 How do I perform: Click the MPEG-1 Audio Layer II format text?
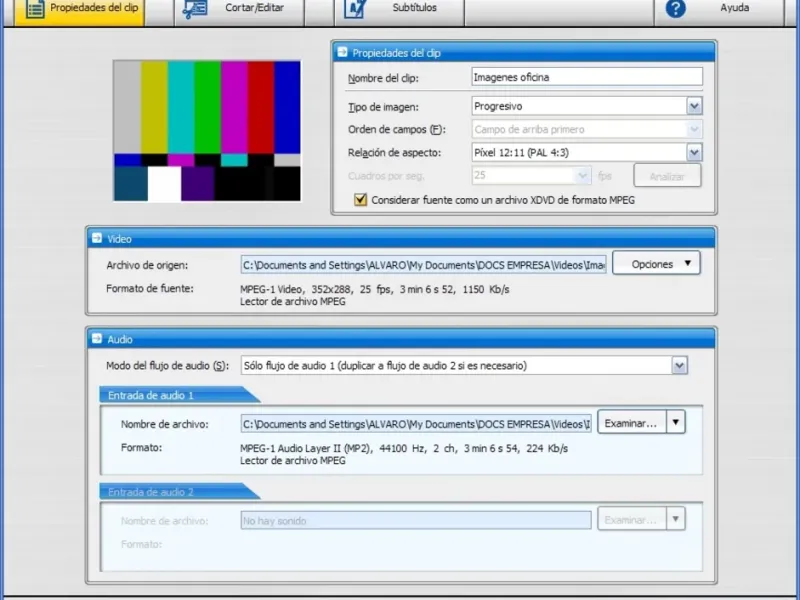404,448
